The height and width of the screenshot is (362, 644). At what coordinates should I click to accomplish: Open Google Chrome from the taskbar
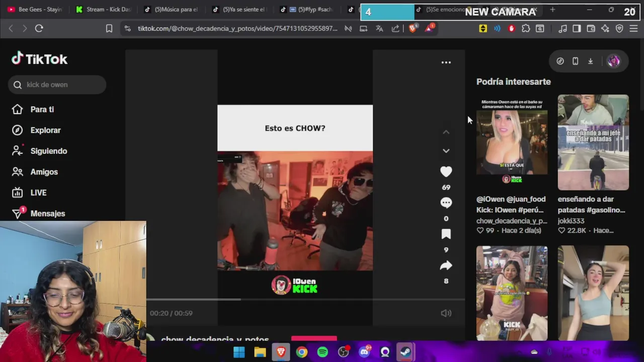click(302, 352)
